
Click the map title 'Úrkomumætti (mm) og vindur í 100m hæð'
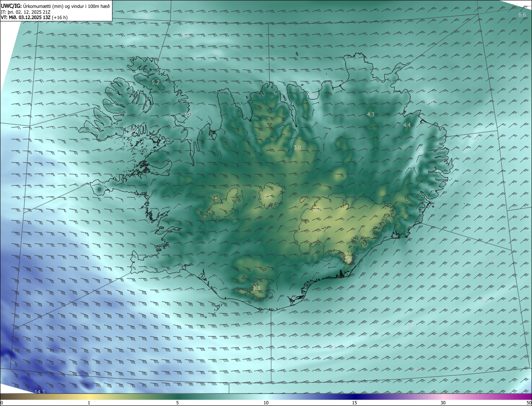[x=66, y=6]
